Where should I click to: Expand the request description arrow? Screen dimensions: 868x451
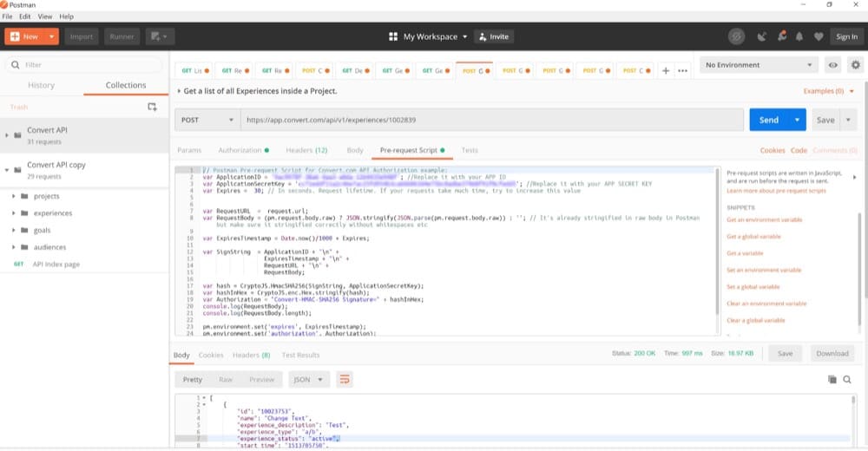pos(179,91)
